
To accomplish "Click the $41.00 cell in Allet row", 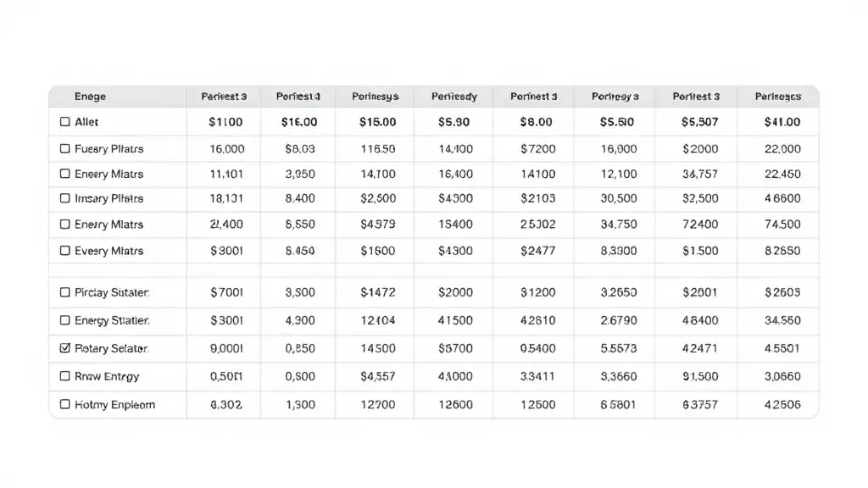I will point(782,122).
